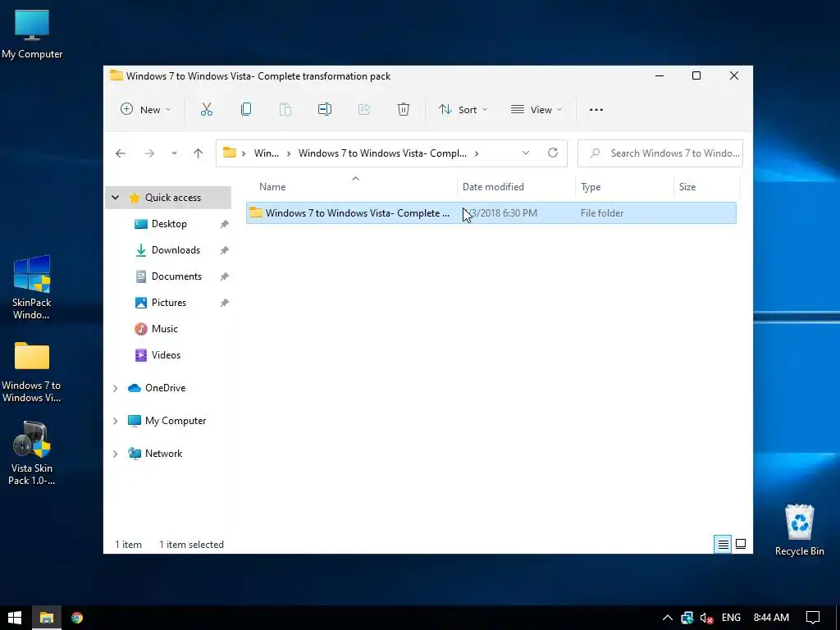Screen dimensions: 840x630
Task: Expand breadcrumb chevron after the last folder
Action: pos(477,153)
